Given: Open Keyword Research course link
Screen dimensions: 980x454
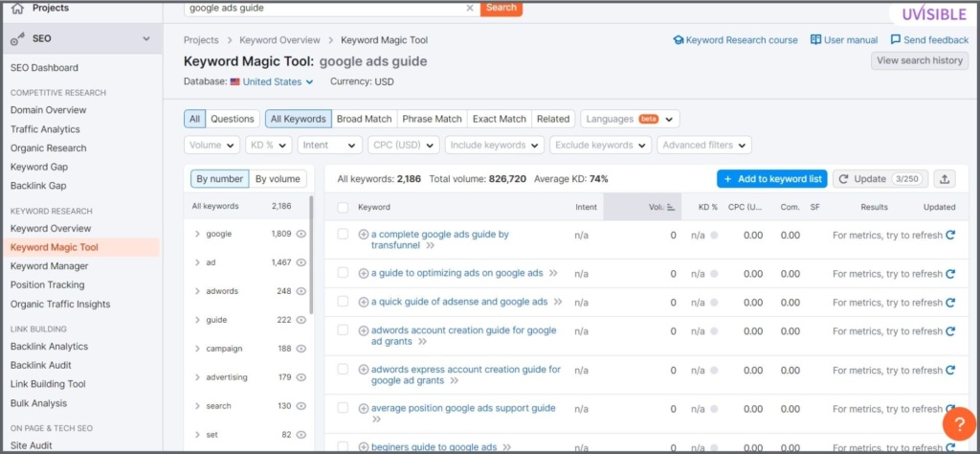Looking at the screenshot, I should coord(736,40).
